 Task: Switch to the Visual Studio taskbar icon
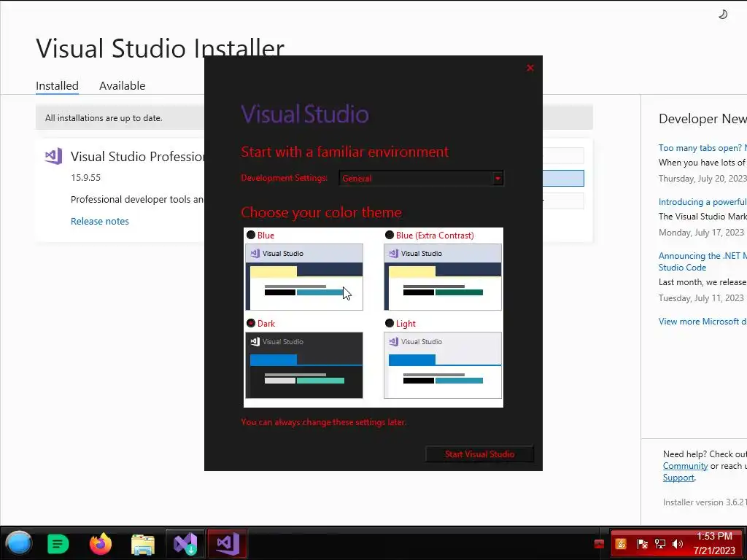(228, 544)
